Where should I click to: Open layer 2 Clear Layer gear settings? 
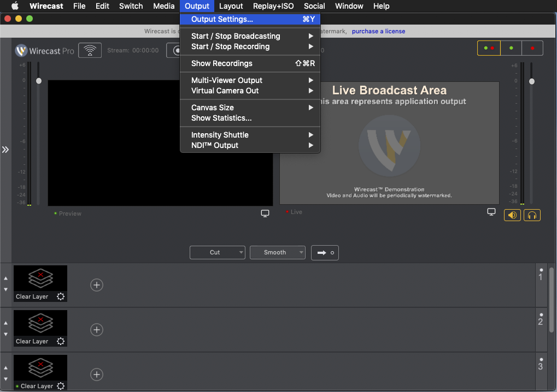[61, 341]
